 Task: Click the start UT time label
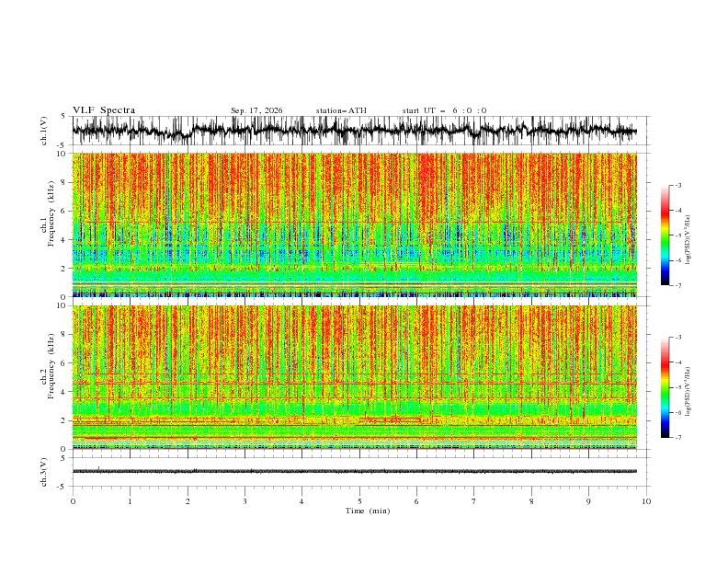(444, 110)
